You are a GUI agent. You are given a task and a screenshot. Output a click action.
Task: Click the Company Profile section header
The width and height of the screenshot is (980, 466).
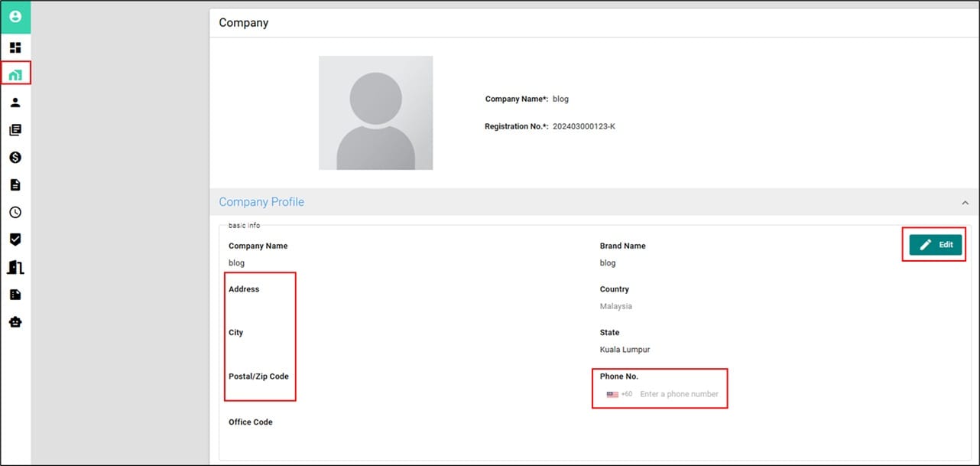tap(261, 202)
